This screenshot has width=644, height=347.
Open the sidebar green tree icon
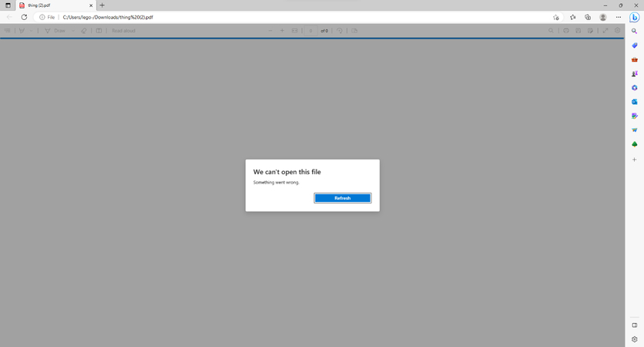(634, 144)
